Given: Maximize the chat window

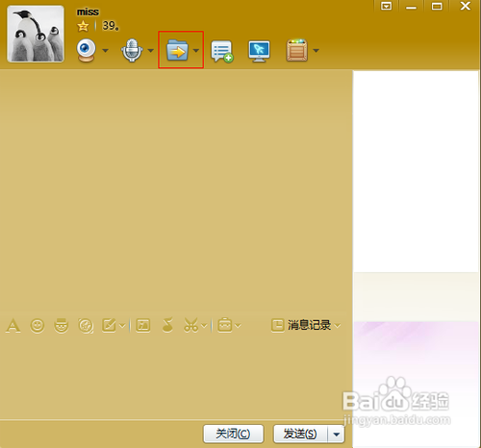Looking at the screenshot, I should point(437,6).
